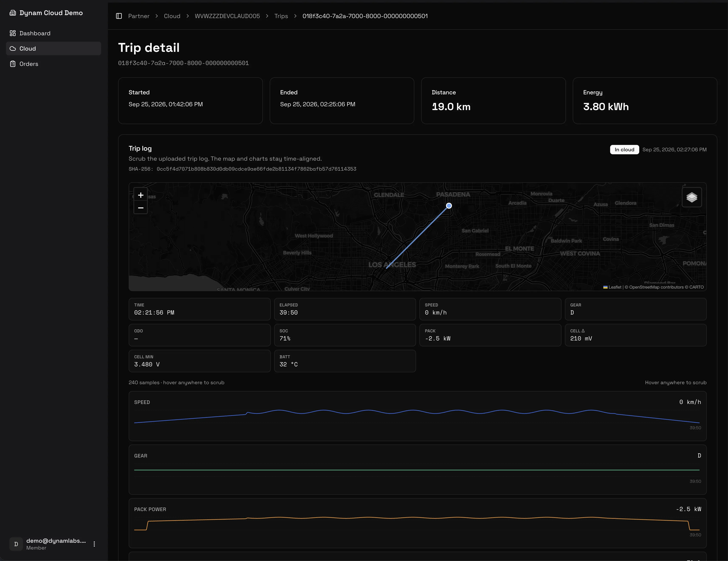
Task: Click the SPEED tile value 0 km/h
Action: (435, 313)
